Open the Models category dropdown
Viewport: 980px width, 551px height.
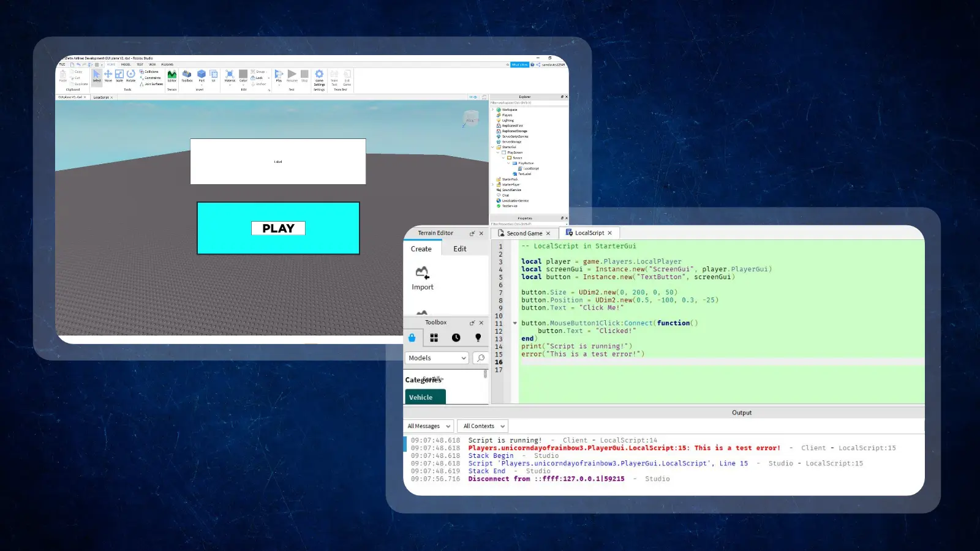click(437, 358)
